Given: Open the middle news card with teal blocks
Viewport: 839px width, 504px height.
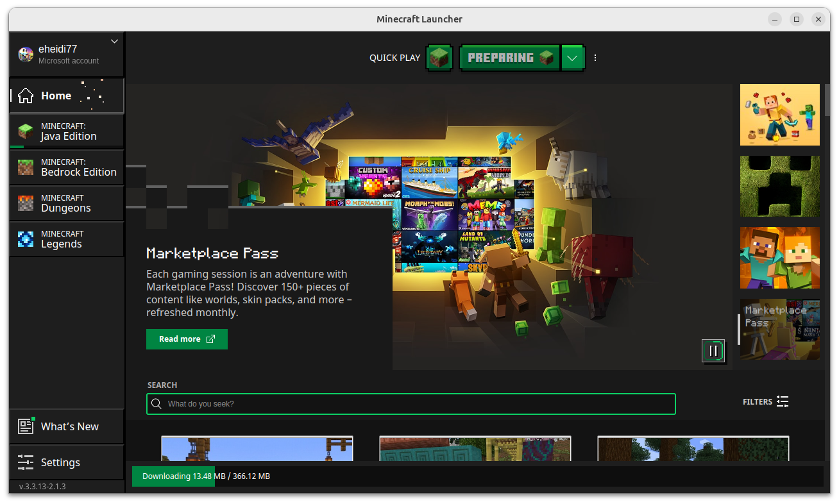Looking at the screenshot, I should 475,449.
